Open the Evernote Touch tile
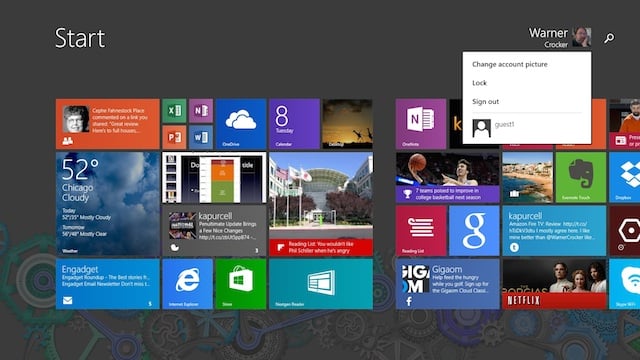Image resolution: width=640 pixels, height=360 pixels. point(581,178)
